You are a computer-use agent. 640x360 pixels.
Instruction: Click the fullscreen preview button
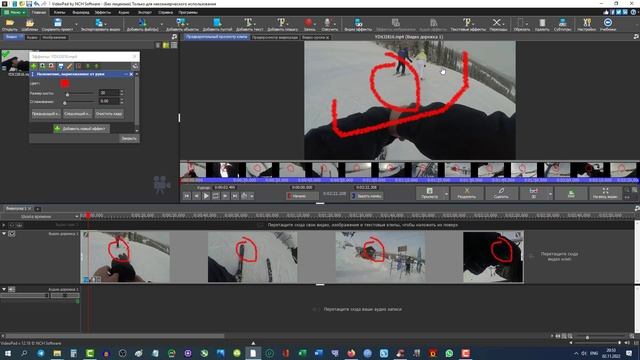tap(605, 193)
